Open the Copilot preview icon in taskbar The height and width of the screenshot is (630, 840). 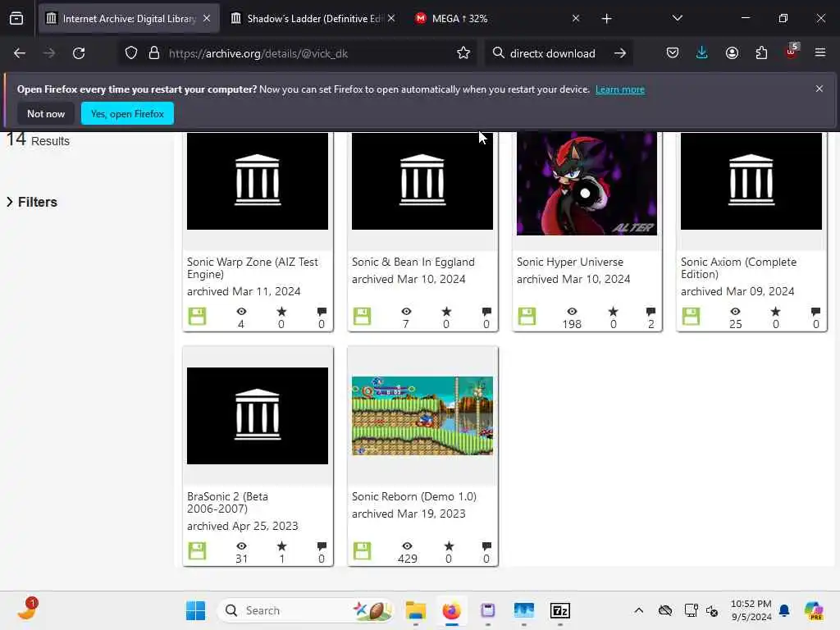pyautogui.click(x=813, y=610)
